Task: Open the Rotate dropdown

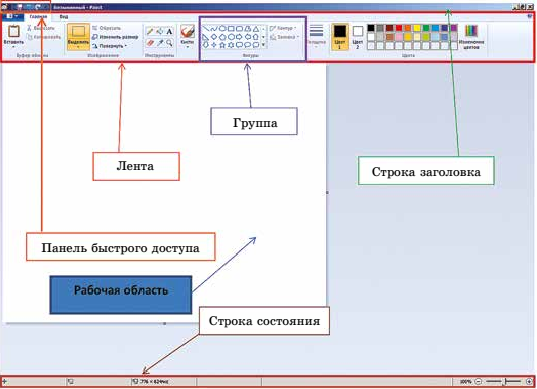Action: click(x=110, y=46)
